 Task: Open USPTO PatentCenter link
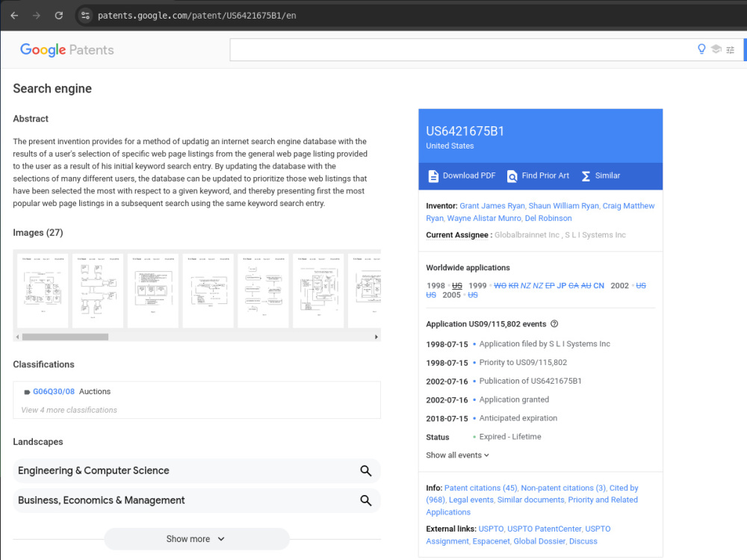pyautogui.click(x=544, y=529)
